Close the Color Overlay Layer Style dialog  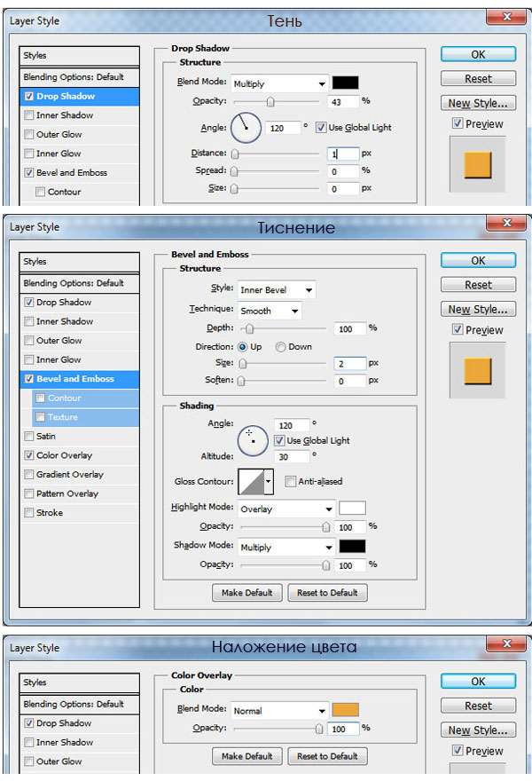pos(506,643)
